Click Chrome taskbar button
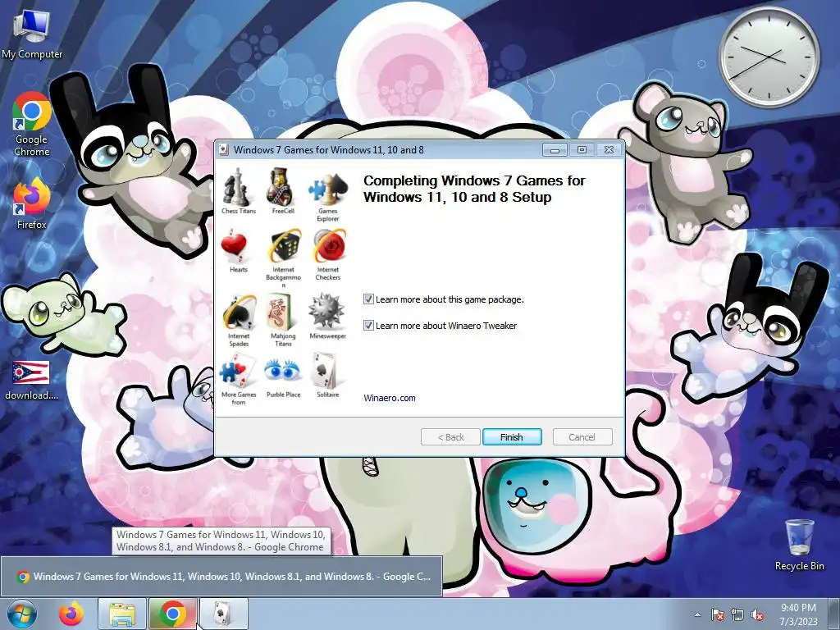Screen dimensions: 840x630 point(172,614)
